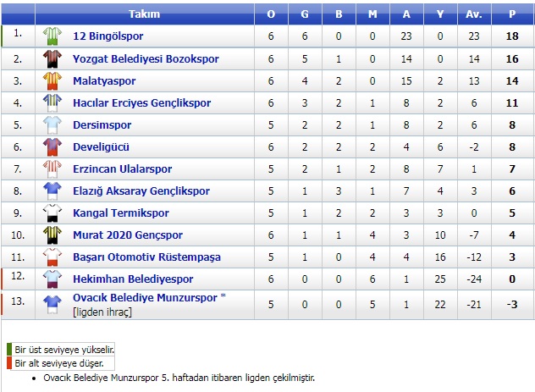
Task: Click the 12 Bingölspor green striped jersey icon
Action: [x=52, y=36]
